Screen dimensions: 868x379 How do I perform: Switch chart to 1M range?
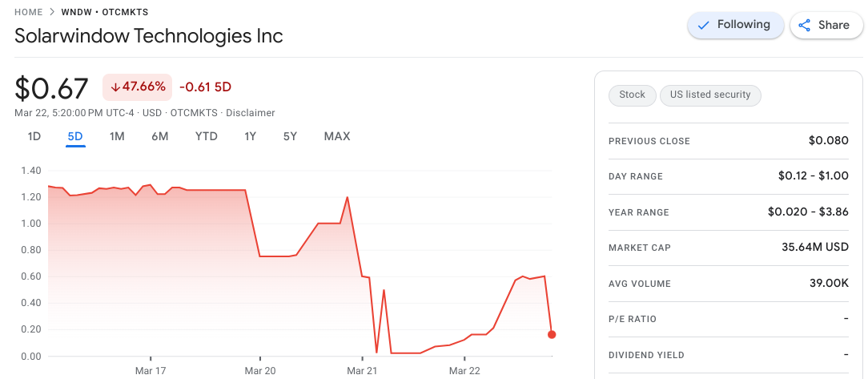point(117,136)
